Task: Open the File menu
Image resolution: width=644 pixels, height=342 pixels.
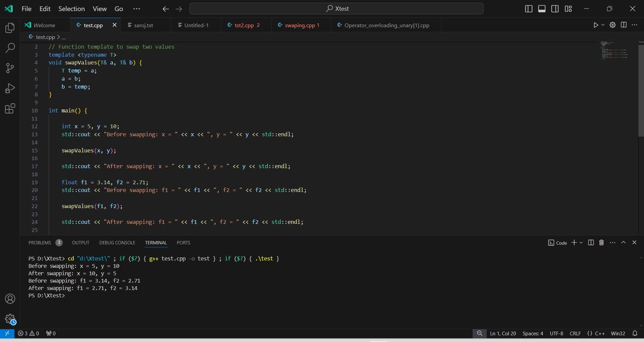Action: (26, 9)
